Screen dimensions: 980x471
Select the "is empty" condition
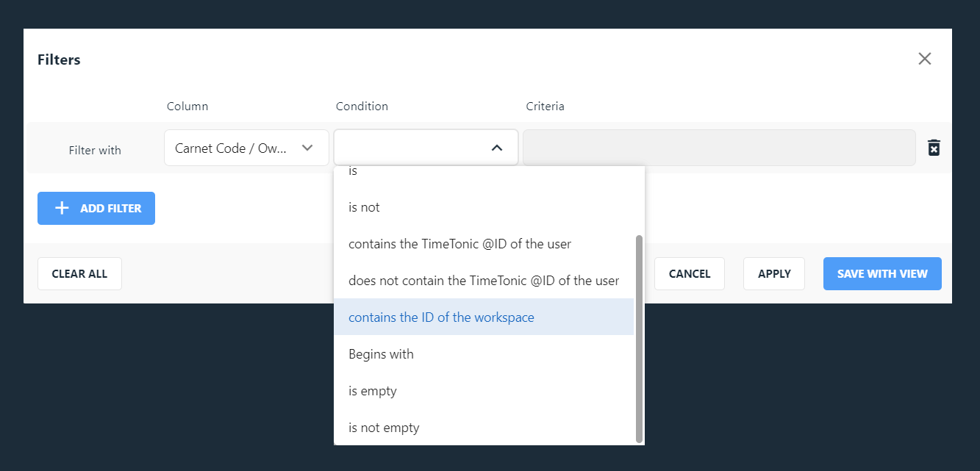point(373,391)
